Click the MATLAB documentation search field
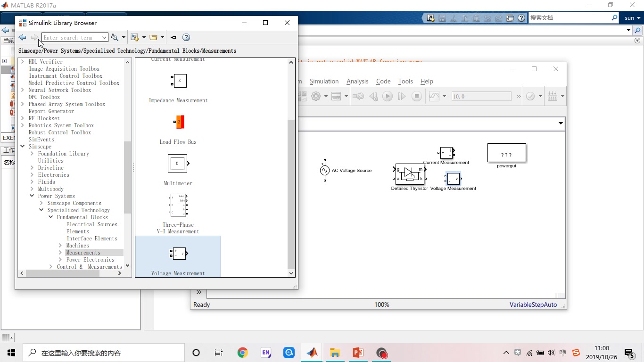 pos(569,18)
